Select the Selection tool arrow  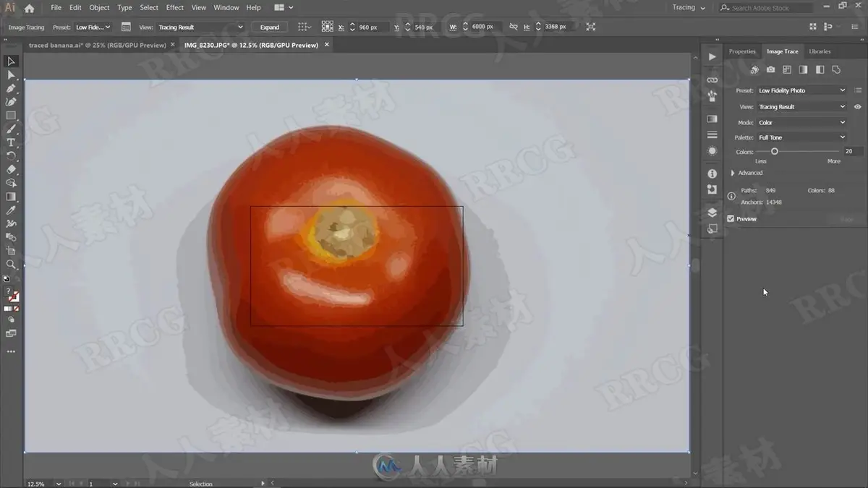11,61
